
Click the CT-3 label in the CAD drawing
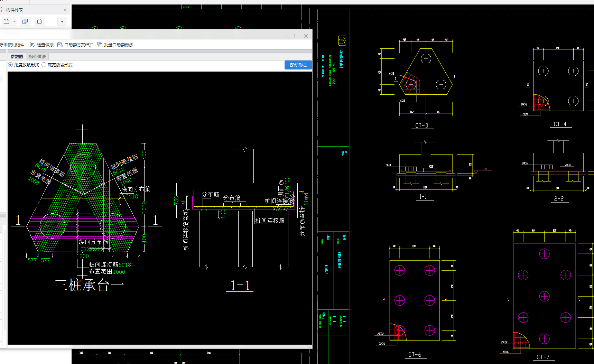pyautogui.click(x=422, y=125)
